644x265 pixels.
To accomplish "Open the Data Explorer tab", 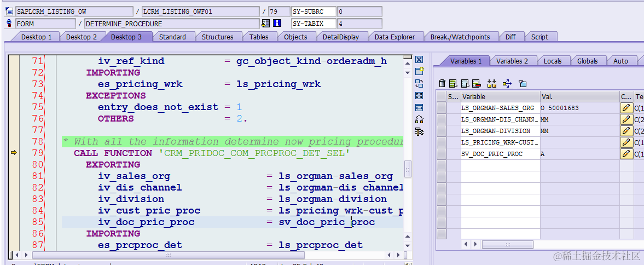I will point(394,37).
